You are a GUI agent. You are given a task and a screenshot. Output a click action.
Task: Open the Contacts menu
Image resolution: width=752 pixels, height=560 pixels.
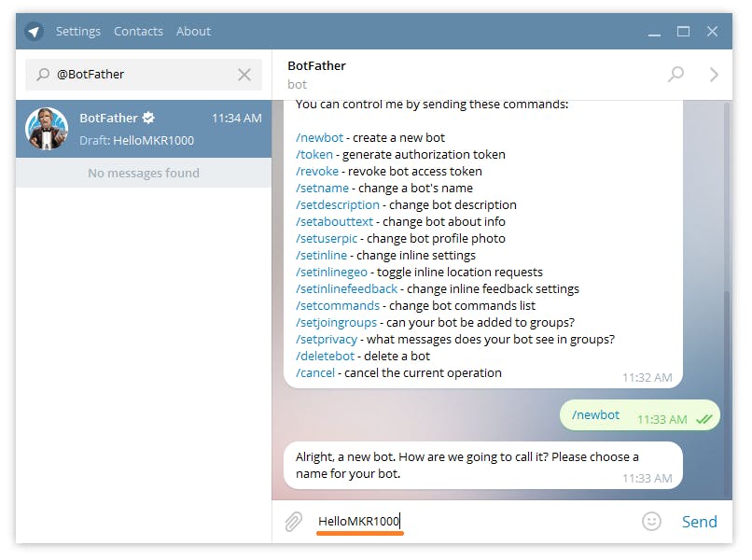point(138,31)
